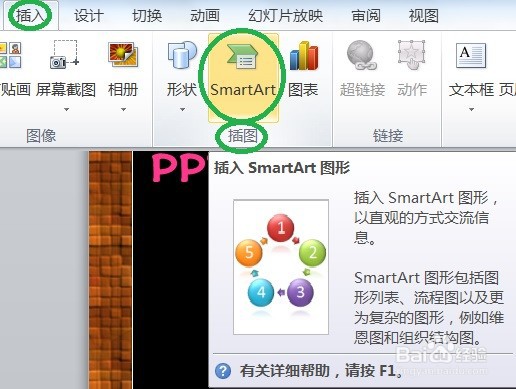Open the 幻灯片放映 tab

pos(286,16)
